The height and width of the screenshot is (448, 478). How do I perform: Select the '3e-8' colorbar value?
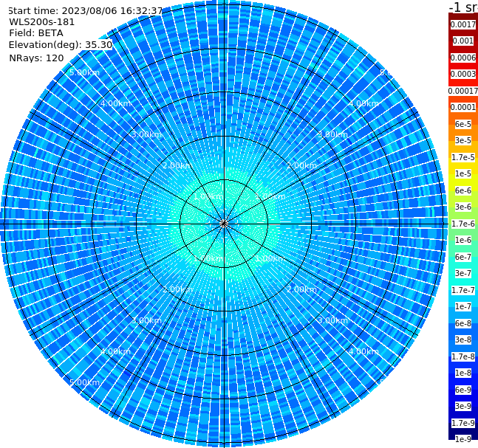pyautogui.click(x=463, y=340)
